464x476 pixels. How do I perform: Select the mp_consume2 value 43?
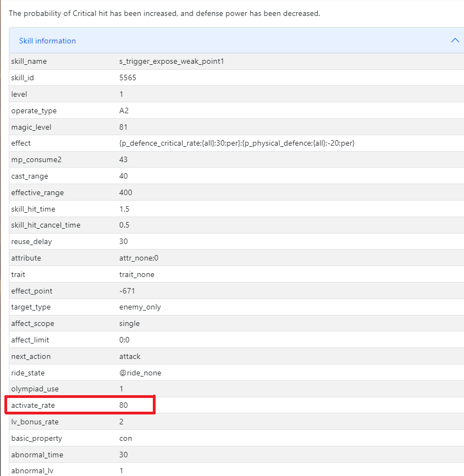tap(124, 160)
